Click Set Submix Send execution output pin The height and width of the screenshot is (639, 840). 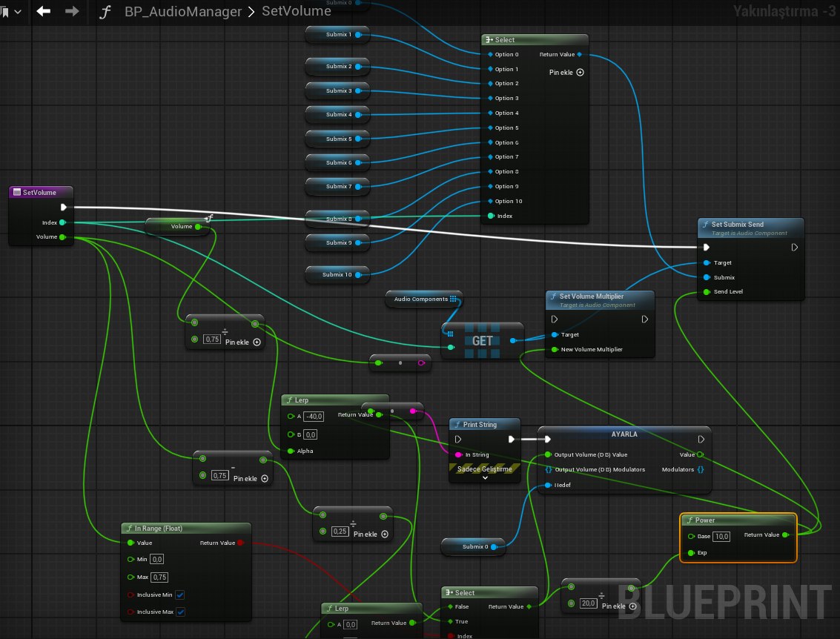click(x=795, y=248)
